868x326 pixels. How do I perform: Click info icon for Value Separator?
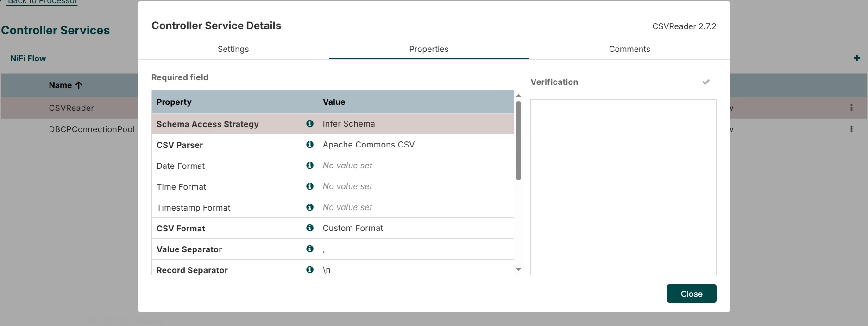point(310,249)
